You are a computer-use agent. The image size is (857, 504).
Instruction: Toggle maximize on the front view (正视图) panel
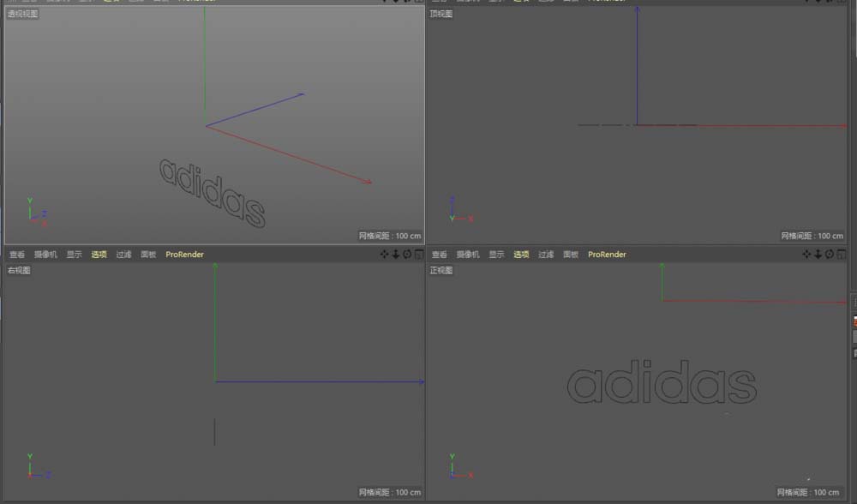pyautogui.click(x=840, y=255)
